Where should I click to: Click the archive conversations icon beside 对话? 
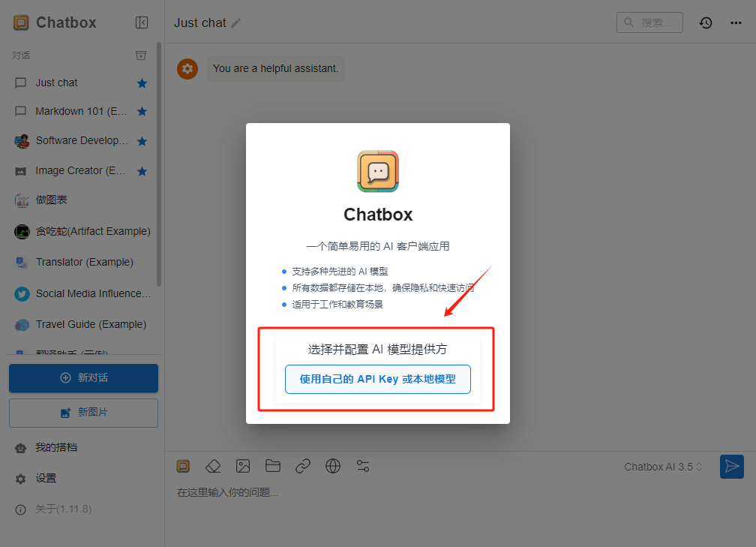pyautogui.click(x=141, y=56)
